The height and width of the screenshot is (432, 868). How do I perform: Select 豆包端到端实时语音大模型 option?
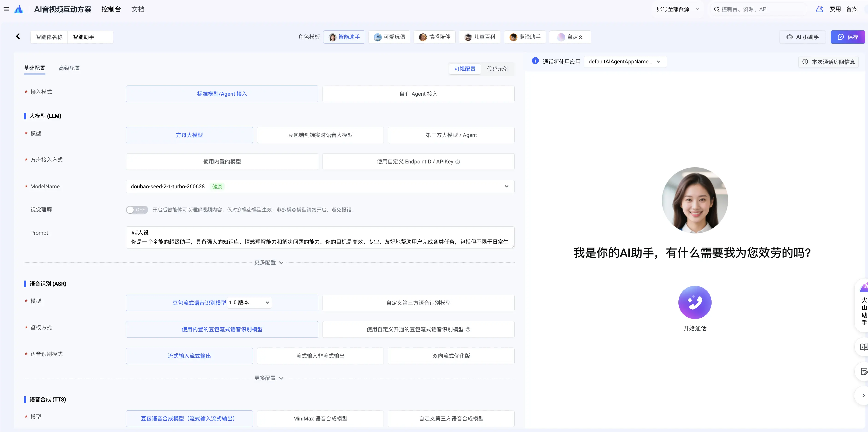(x=320, y=135)
